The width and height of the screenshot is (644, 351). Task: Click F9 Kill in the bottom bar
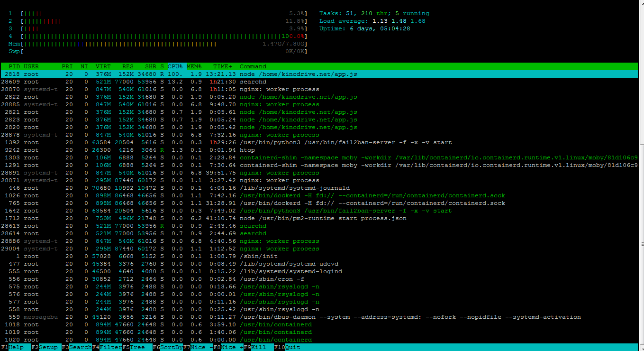259,347
